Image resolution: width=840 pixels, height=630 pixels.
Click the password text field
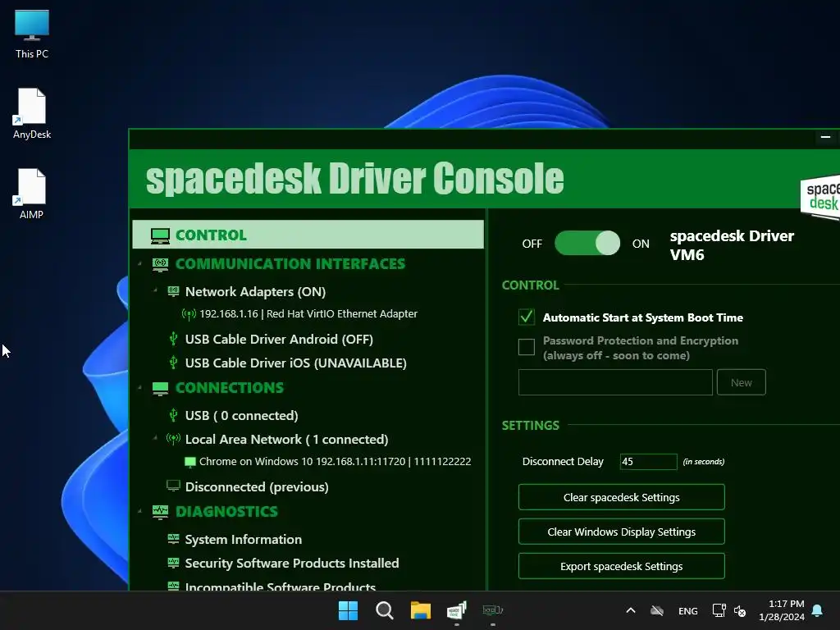tap(615, 382)
